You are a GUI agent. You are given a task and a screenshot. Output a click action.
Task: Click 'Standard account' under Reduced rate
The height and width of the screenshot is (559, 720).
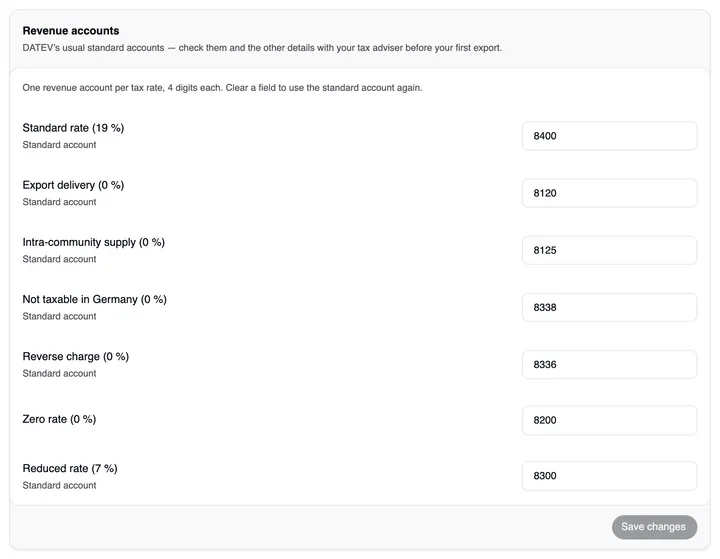tap(59, 486)
